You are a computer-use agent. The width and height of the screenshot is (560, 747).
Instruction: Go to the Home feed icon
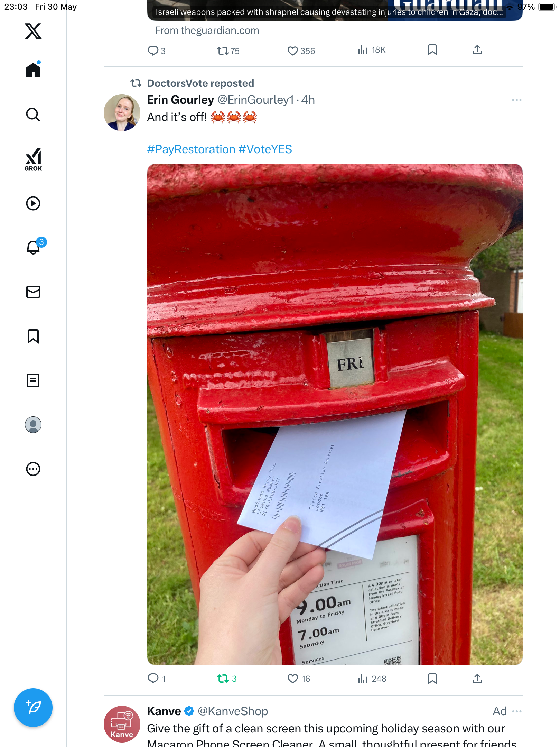click(33, 70)
